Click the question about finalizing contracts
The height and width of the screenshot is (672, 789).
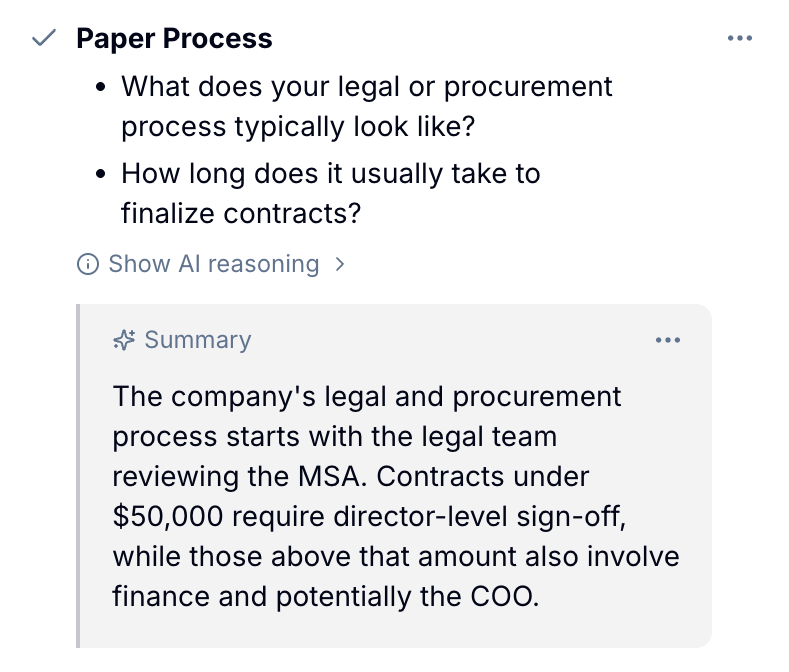[331, 193]
